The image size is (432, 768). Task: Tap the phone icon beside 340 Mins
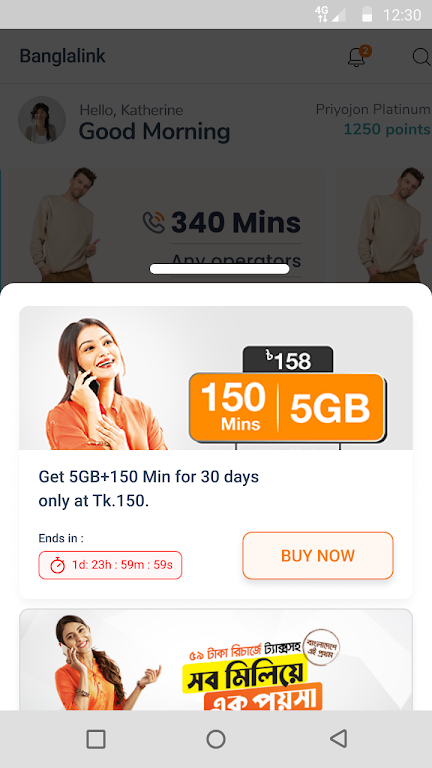click(x=153, y=222)
